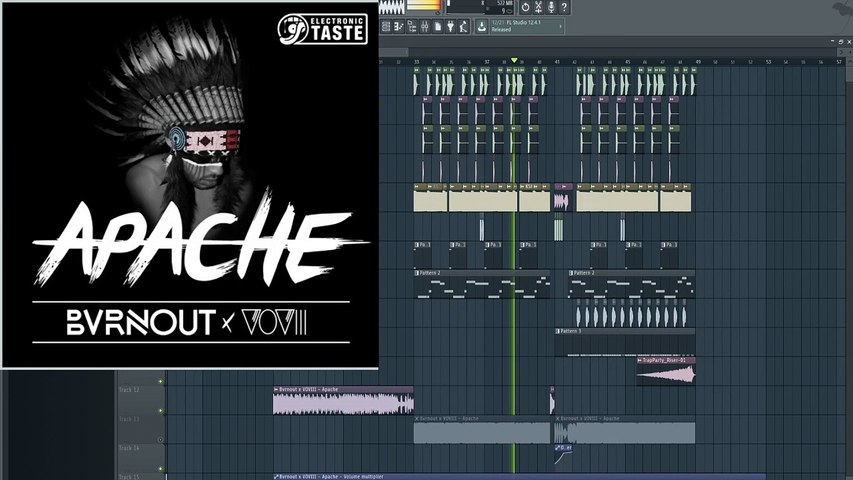853x480 pixels.
Task: Click the microphone recording icon
Action: pyautogui.click(x=551, y=7)
